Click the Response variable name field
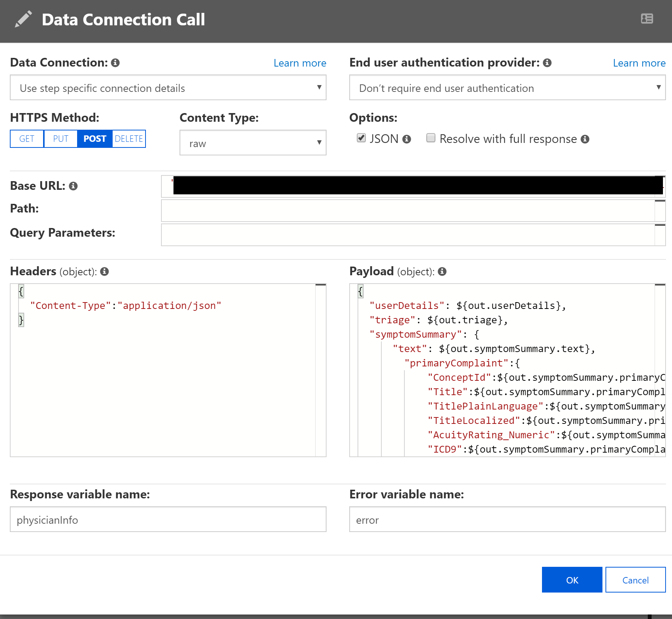672x619 pixels. (168, 520)
